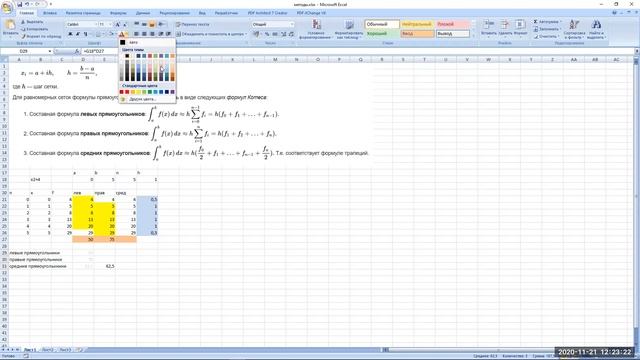This screenshot has height=360, width=640.
Task: Click the cell borders icon
Action: click(x=98, y=34)
